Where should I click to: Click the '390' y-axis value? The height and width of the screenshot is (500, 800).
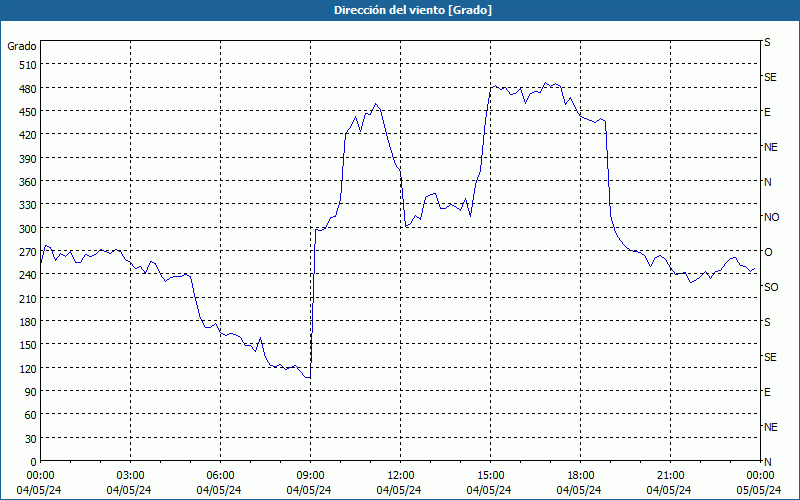[x=29, y=159]
